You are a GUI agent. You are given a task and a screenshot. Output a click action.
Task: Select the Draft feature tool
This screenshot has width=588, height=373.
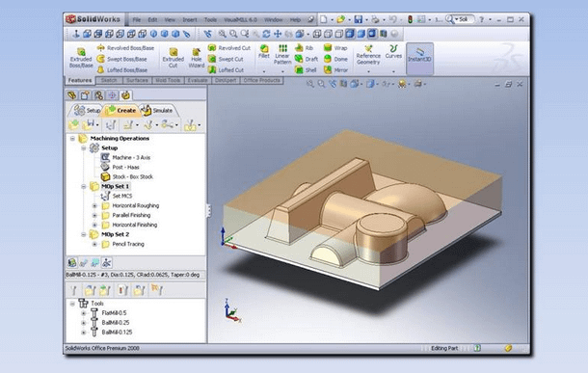pyautogui.click(x=307, y=59)
